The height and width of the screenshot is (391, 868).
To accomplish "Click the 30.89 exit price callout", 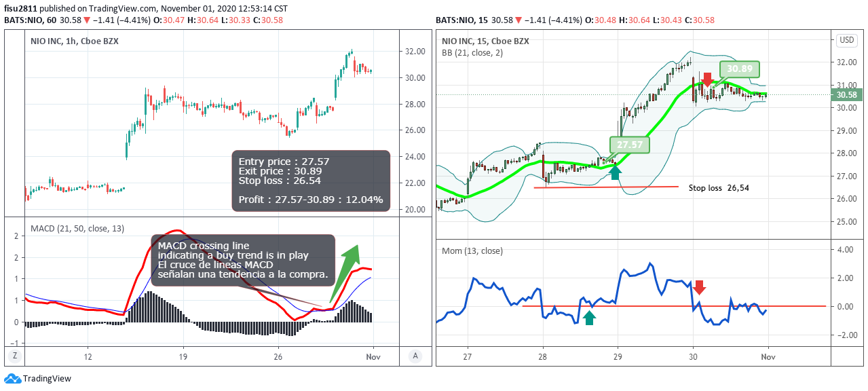I will point(739,69).
